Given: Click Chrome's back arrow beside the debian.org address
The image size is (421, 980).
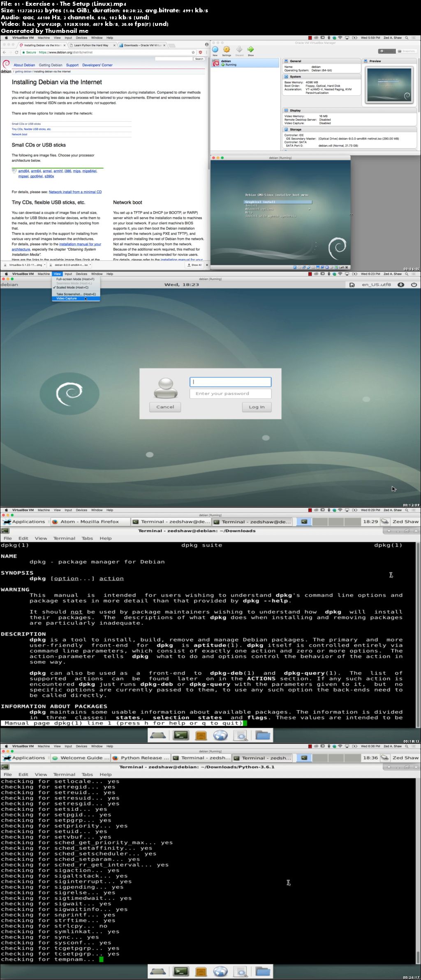Looking at the screenshot, I should tap(4, 52).
